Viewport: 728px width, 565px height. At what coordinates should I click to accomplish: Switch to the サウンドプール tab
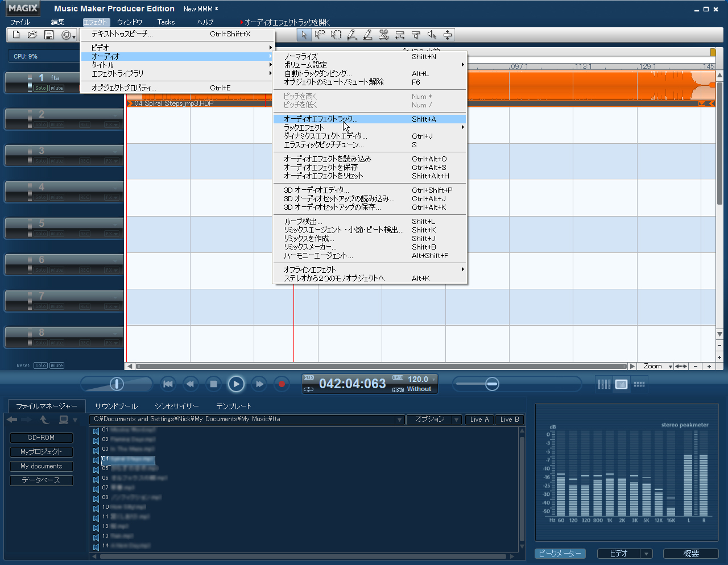[x=116, y=406]
